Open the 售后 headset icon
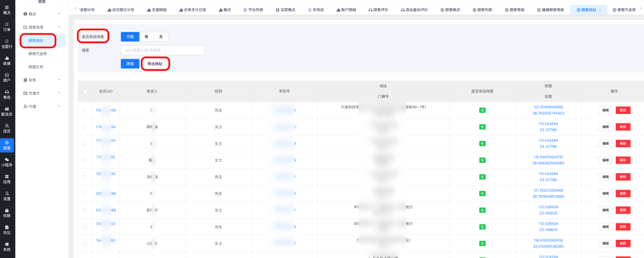This screenshot has height=258, width=644. click(x=6, y=94)
